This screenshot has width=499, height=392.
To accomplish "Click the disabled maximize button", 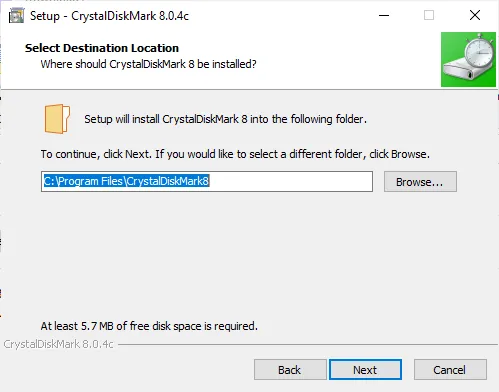I will (429, 15).
